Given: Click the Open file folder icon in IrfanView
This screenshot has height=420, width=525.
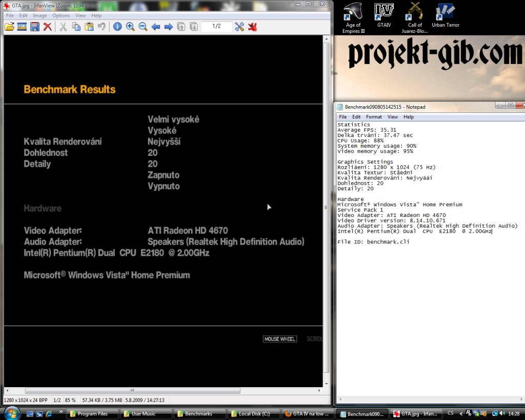Looking at the screenshot, I should point(9,27).
